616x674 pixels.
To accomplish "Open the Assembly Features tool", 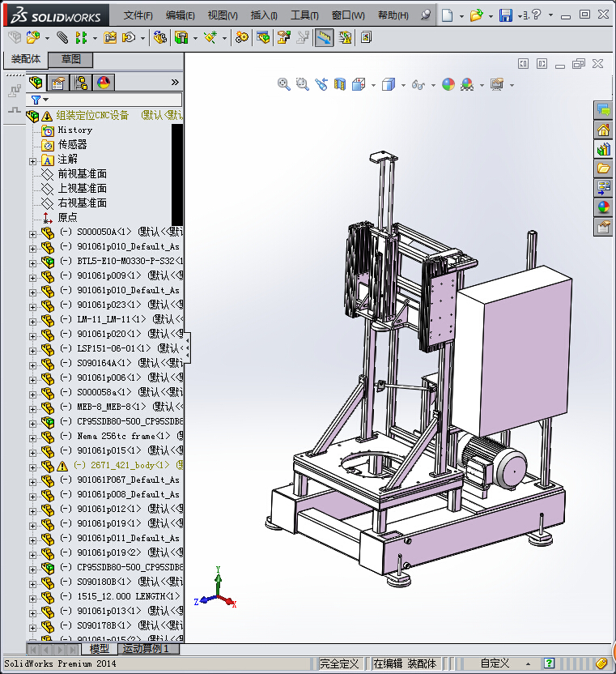I will (x=181, y=38).
